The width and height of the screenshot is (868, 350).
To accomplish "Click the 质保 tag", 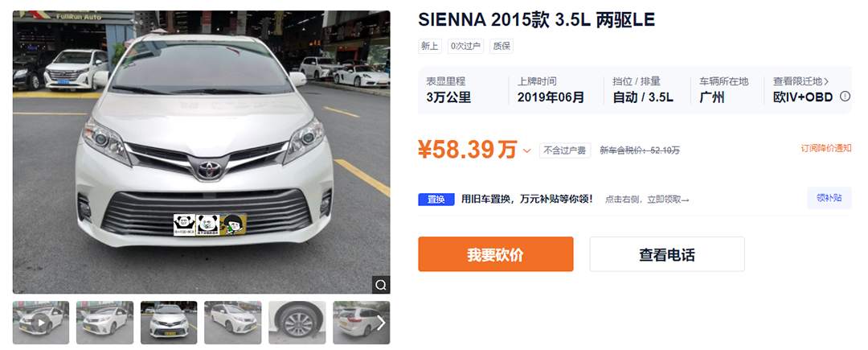I will [502, 46].
